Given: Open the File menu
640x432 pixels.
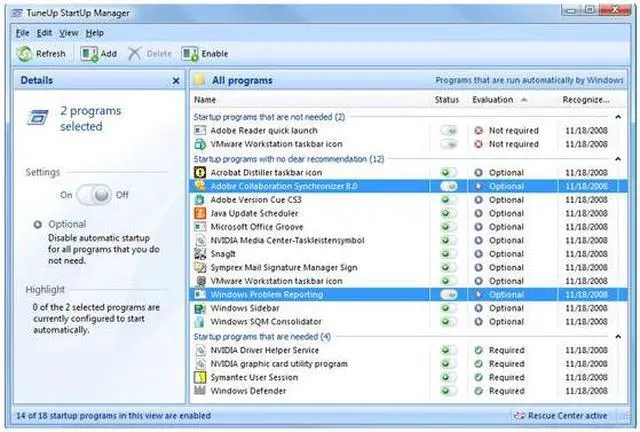Looking at the screenshot, I should [22, 33].
